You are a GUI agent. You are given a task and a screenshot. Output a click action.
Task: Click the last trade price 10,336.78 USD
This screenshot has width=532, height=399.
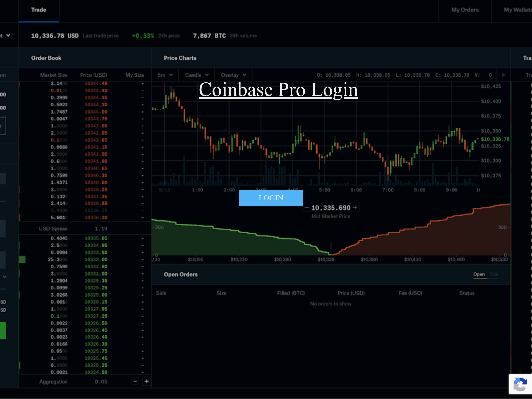[x=55, y=36]
